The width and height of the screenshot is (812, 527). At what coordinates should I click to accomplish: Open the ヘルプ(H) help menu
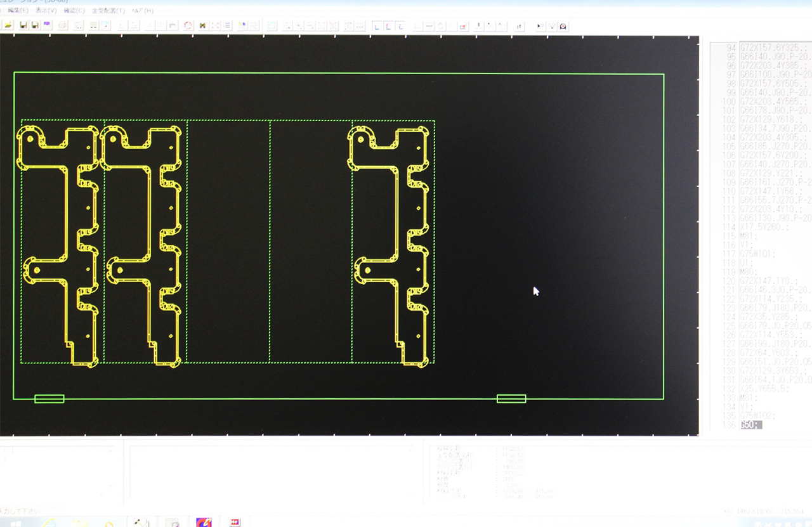pyautogui.click(x=142, y=11)
